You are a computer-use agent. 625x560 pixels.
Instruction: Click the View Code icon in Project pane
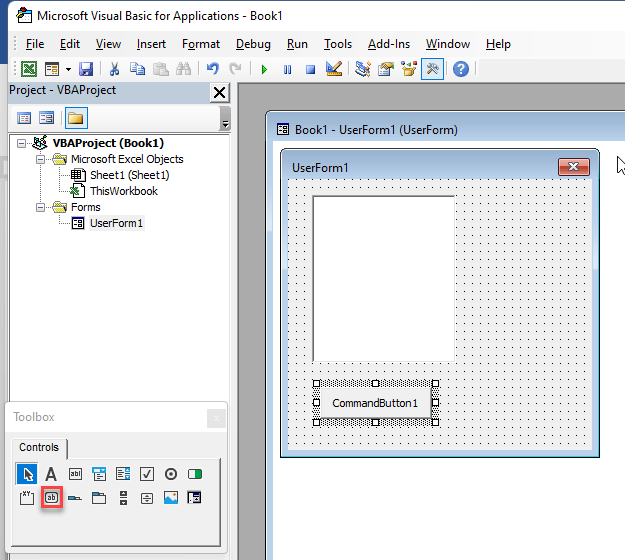coord(24,118)
